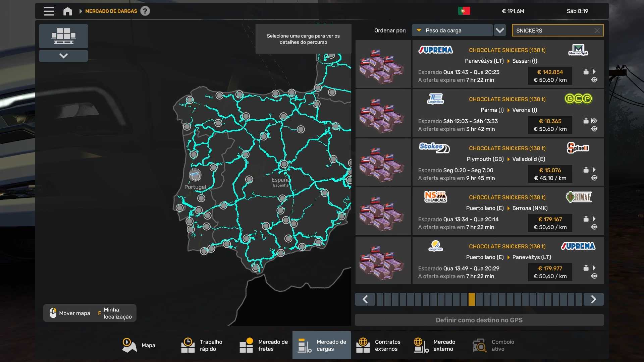Select the cargo pallet filter icon
The image size is (644, 362).
(63, 36)
